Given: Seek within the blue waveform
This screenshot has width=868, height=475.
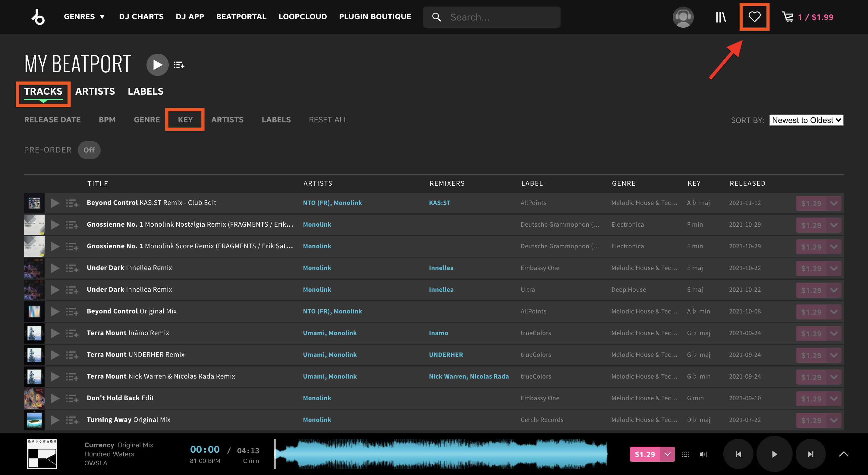Looking at the screenshot, I should (441, 454).
